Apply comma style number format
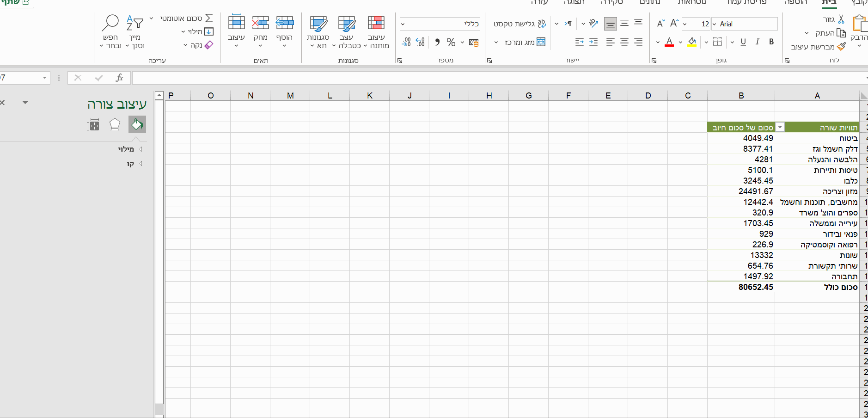 (437, 42)
